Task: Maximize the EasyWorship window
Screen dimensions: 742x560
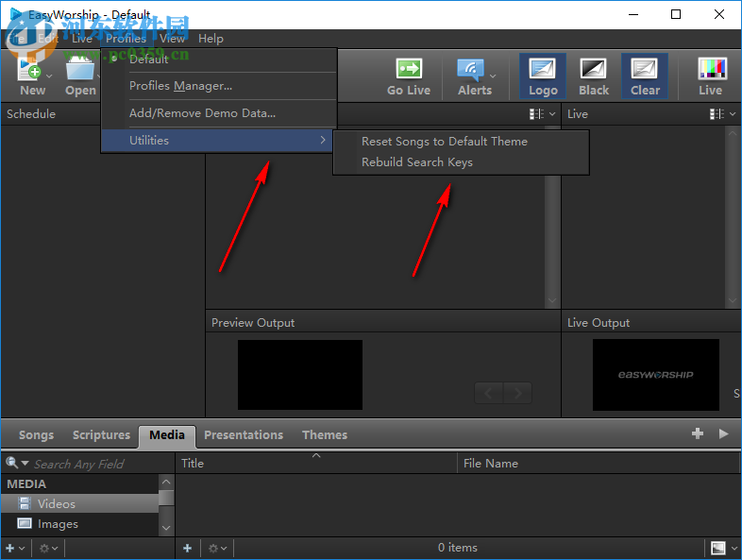Action: tap(676, 14)
